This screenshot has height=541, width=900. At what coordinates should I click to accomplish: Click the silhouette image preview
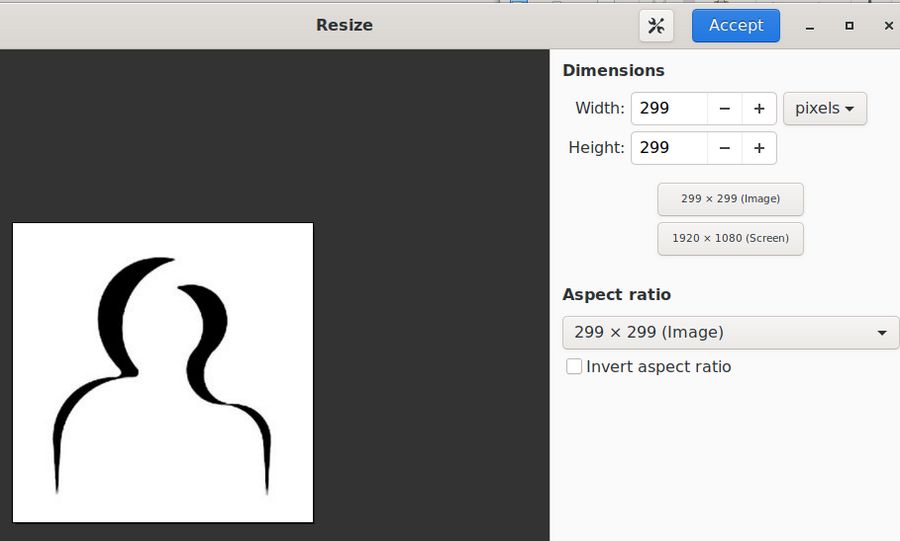point(163,372)
